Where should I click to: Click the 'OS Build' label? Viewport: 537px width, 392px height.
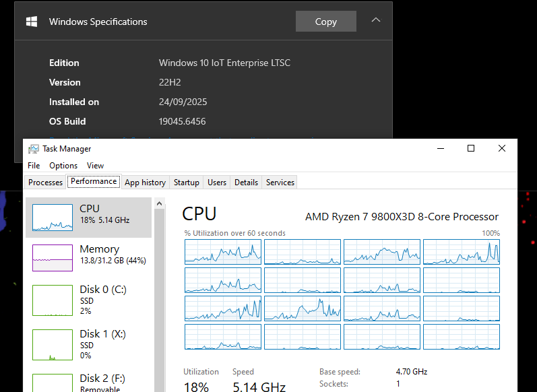67,121
